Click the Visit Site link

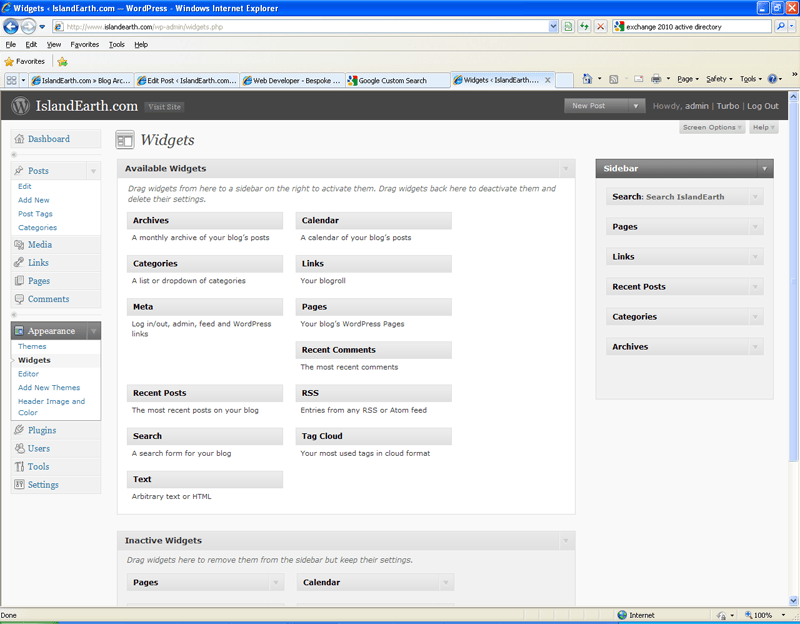164,106
